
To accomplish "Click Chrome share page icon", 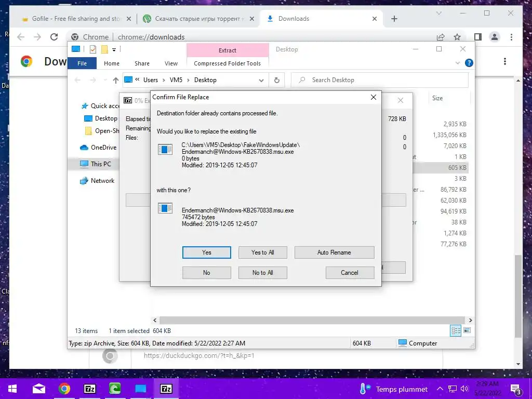I will click(441, 37).
